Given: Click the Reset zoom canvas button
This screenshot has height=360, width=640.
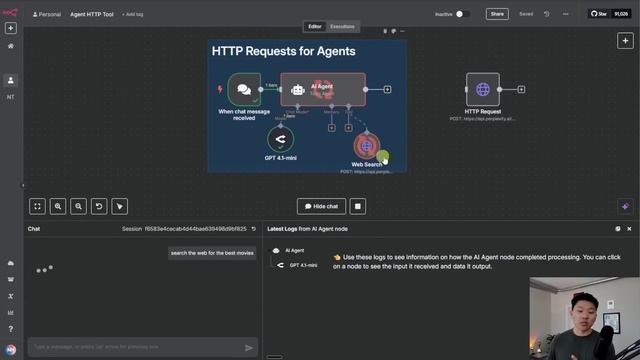Looking at the screenshot, I should coord(99,207).
